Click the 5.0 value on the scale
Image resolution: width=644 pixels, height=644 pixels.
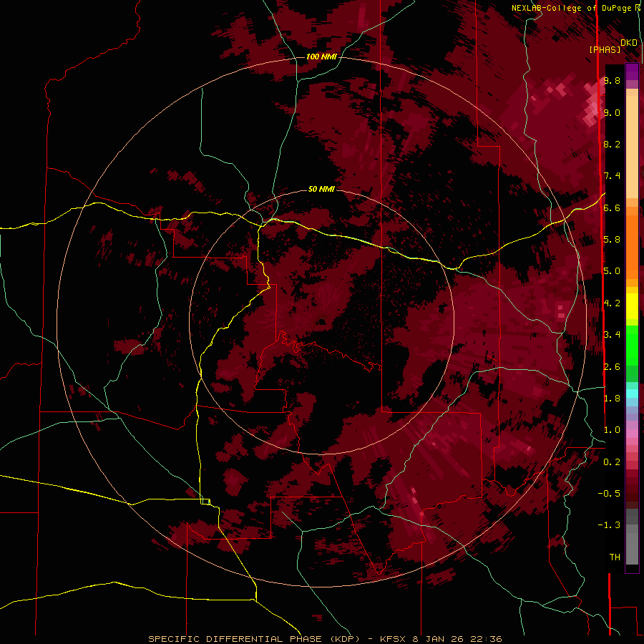click(612, 271)
